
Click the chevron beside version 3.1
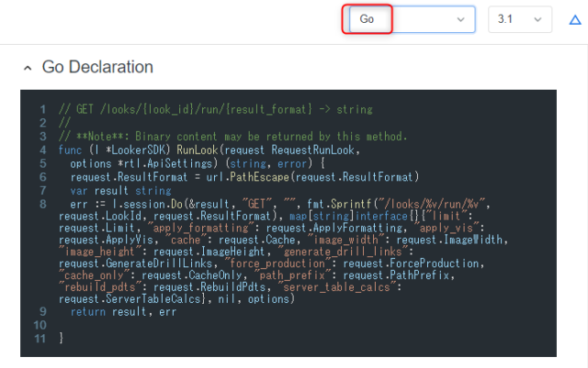[x=537, y=19]
